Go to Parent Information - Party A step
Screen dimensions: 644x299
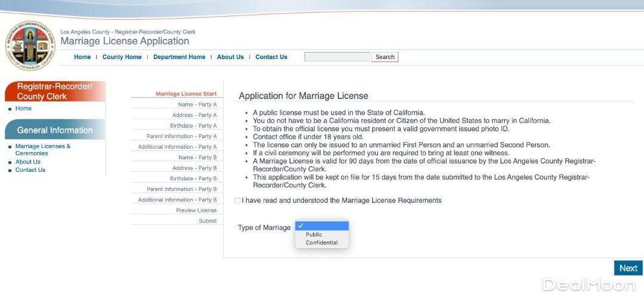(x=182, y=136)
